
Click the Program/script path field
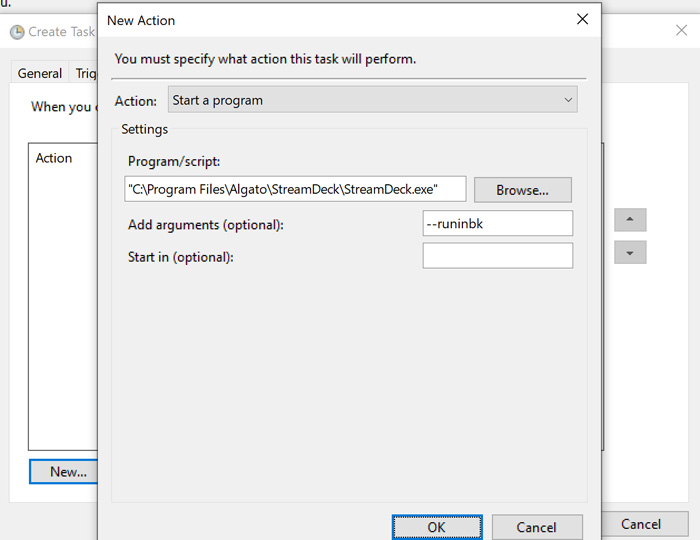point(296,189)
